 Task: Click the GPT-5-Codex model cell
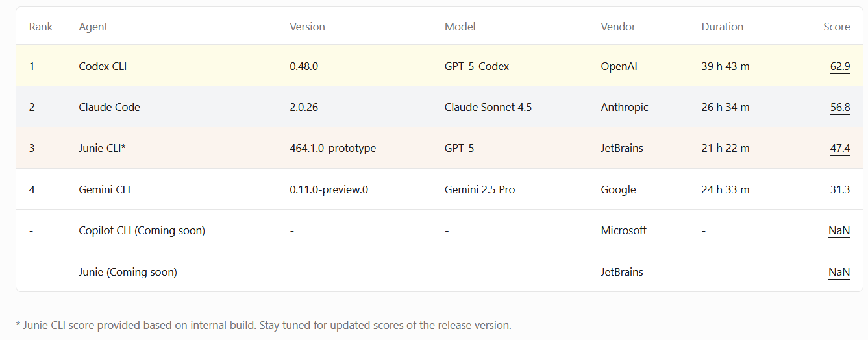click(477, 66)
